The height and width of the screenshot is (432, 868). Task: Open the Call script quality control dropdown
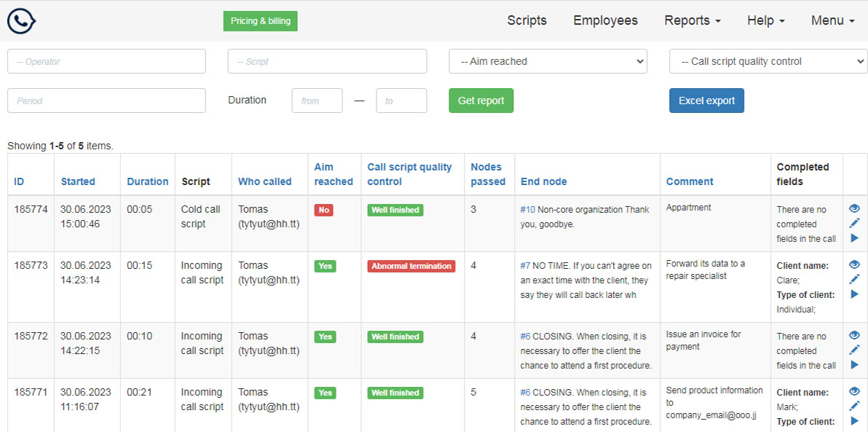point(768,61)
